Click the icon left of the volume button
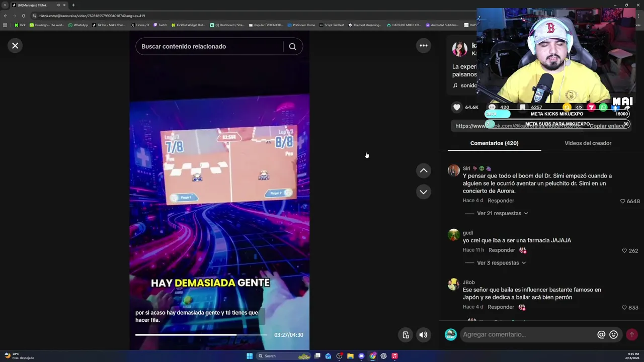The image size is (644, 362). point(406,335)
